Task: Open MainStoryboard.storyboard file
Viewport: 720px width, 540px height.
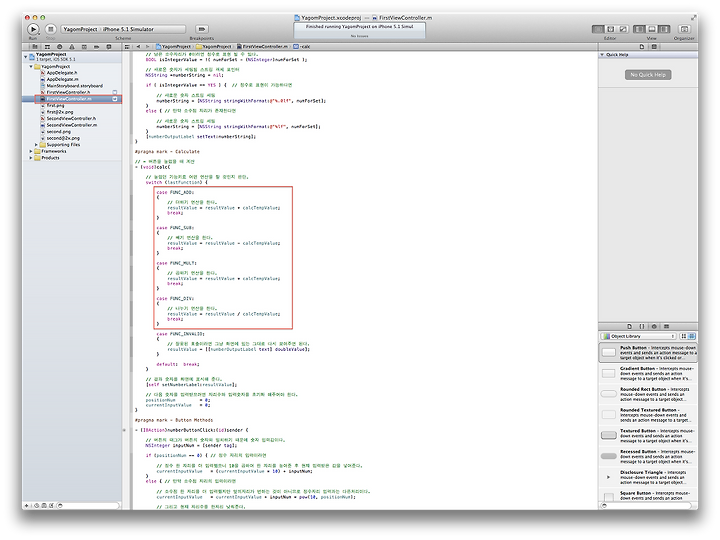Action: click(x=72, y=86)
